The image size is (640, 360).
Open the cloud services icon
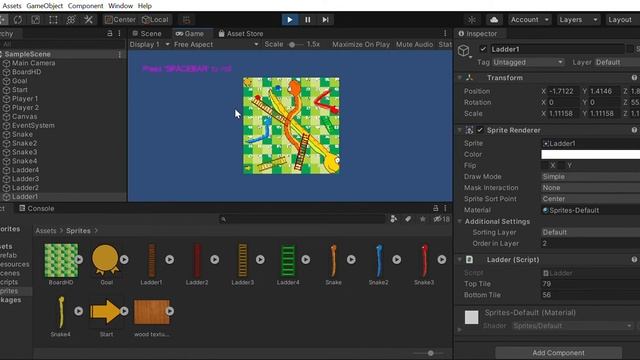click(494, 20)
